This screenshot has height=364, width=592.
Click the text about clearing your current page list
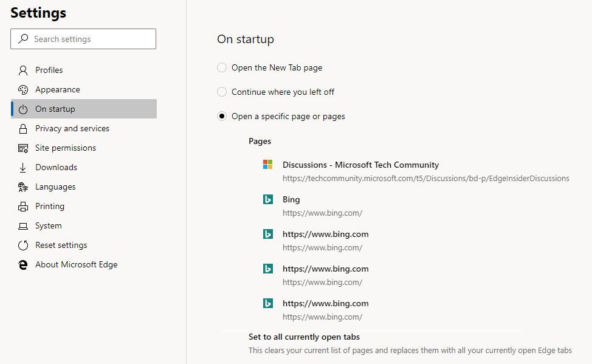tap(410, 351)
